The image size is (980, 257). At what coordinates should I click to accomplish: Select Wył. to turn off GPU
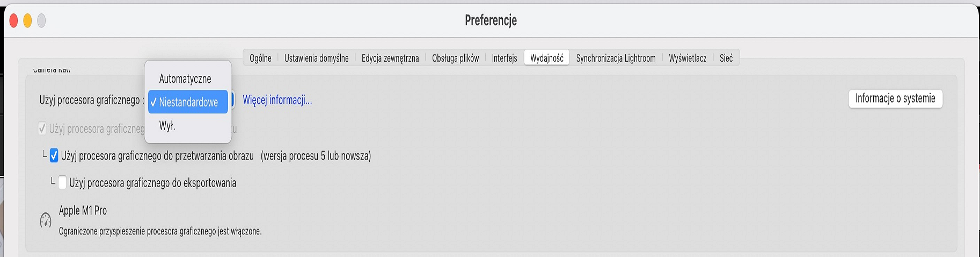coord(167,126)
